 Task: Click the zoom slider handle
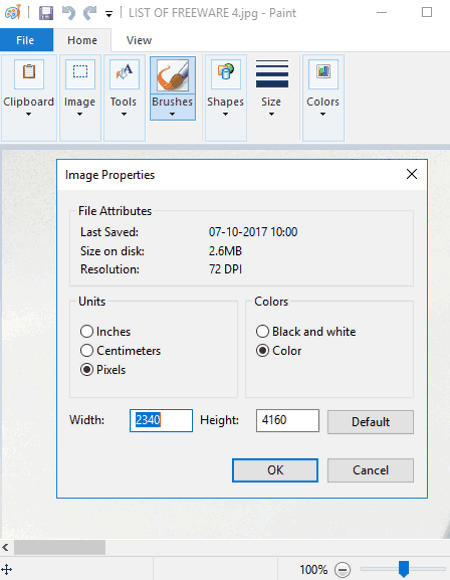click(403, 569)
